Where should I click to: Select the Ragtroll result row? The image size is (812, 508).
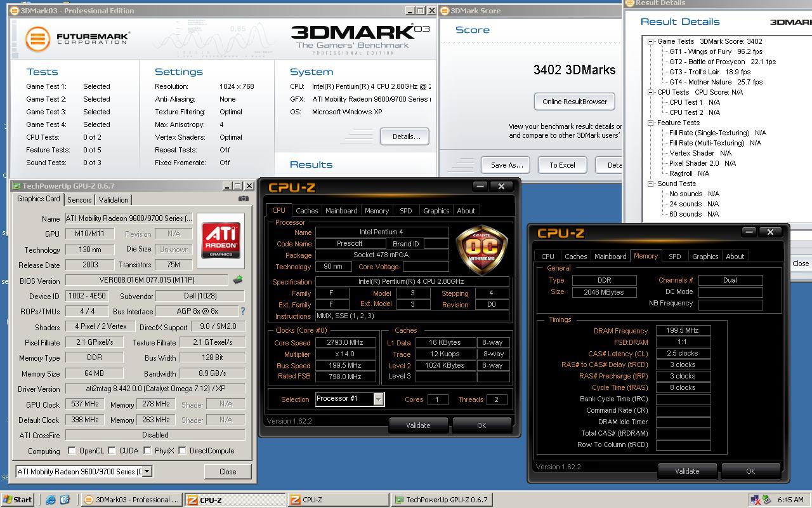click(689, 173)
